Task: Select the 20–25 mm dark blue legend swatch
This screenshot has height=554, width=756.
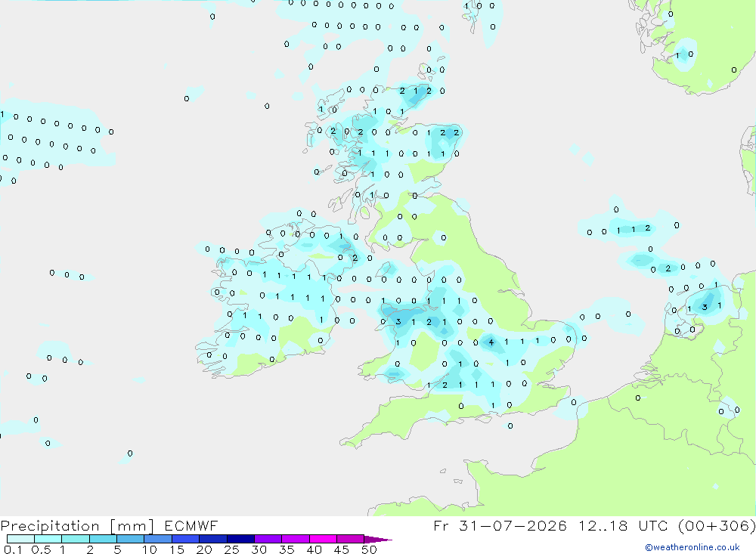Action: [212, 539]
